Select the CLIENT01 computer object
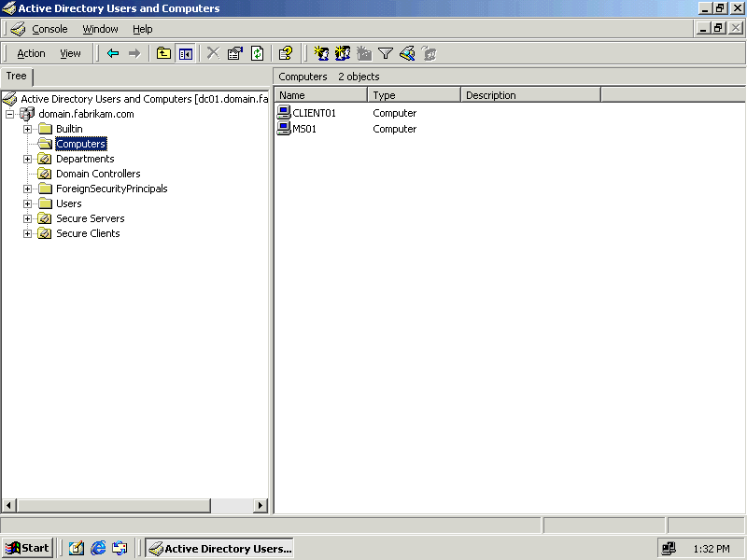This screenshot has width=747, height=560. (314, 113)
